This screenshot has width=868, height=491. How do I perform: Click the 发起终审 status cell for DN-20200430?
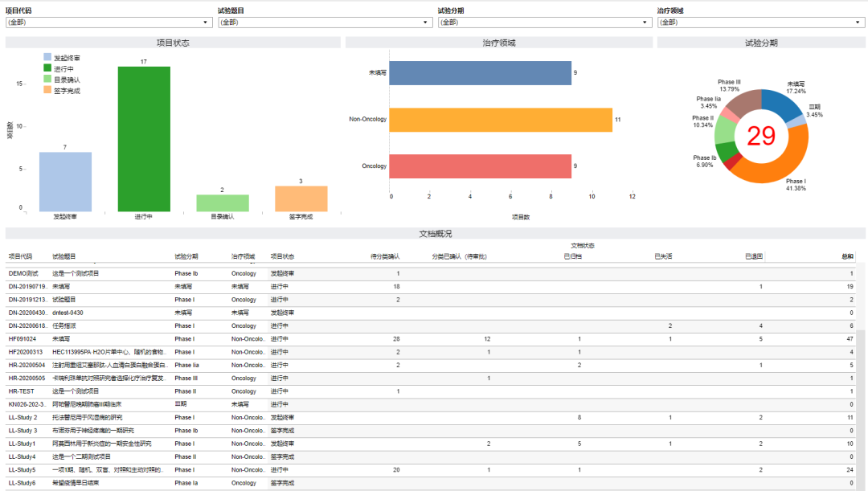pyautogui.click(x=282, y=313)
